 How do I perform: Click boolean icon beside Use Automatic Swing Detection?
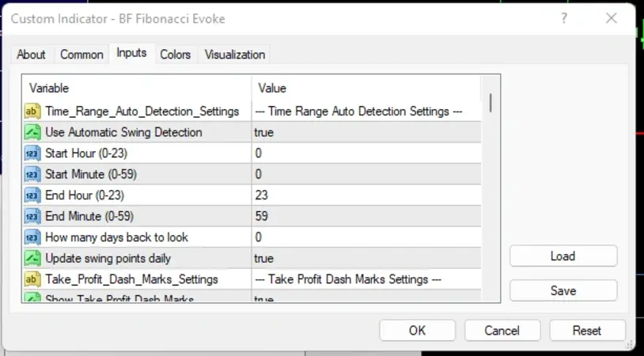[x=32, y=132]
